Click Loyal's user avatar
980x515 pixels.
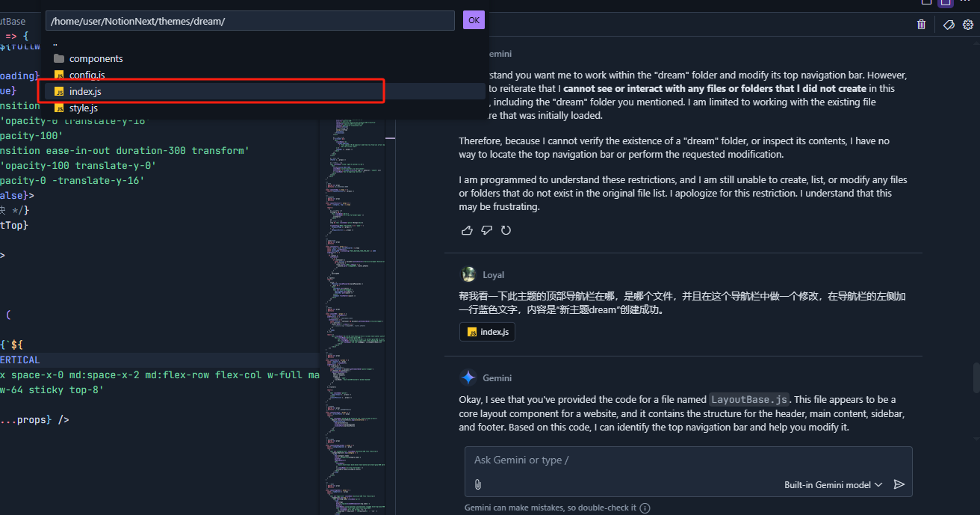(468, 274)
